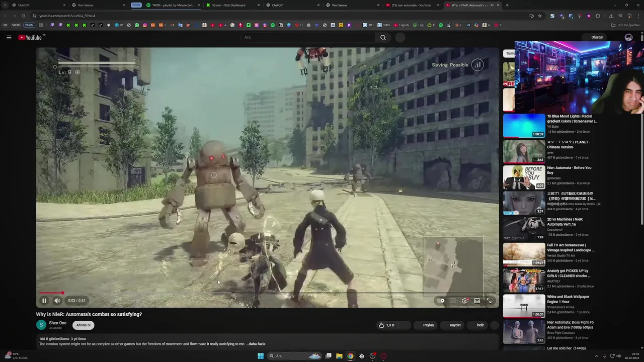Open the 'PLANET - Chinese Version' video title
Image resolution: width=644 pixels, height=362 pixels.
point(569,144)
